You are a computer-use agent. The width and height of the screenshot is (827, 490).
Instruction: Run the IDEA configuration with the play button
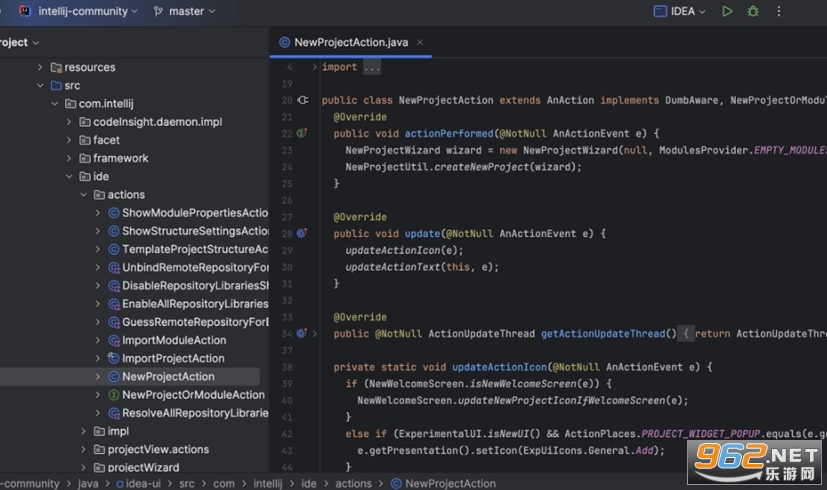coord(727,11)
